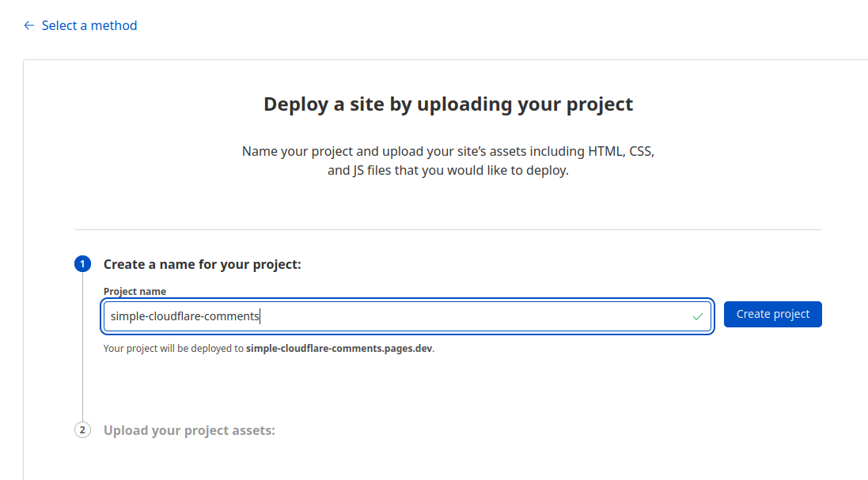Click the green validation checkmark in the field
This screenshot has height=480, width=868.
tap(697, 316)
